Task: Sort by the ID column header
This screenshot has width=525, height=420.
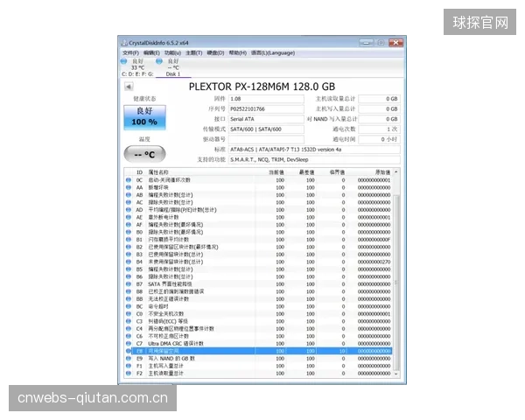Action: pyautogui.click(x=140, y=172)
